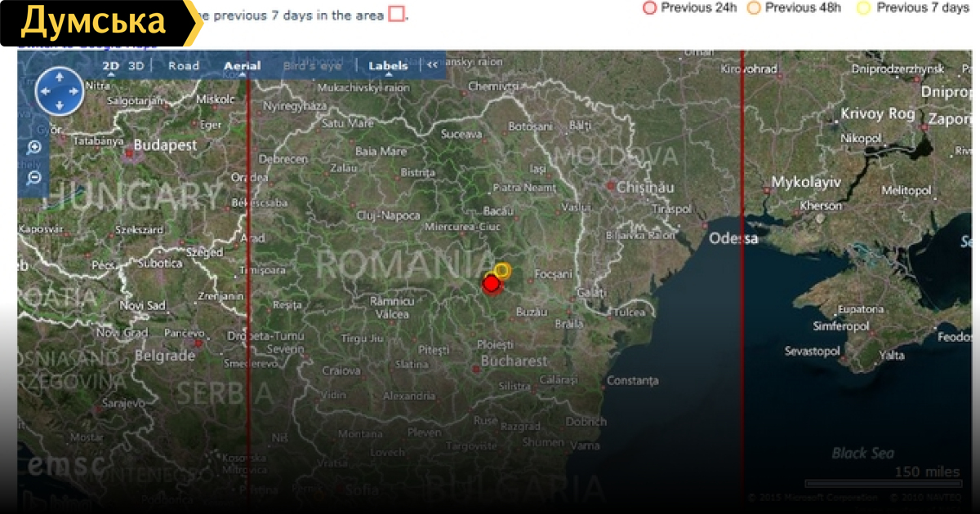This screenshot has height=514, width=980.
Task: Click the orange earthquake marker near Focșani
Action: pyautogui.click(x=501, y=270)
